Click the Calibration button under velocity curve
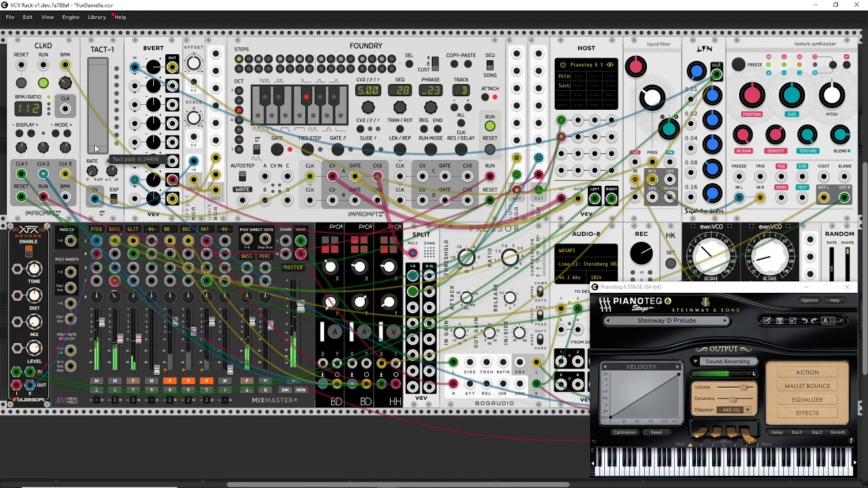This screenshot has height=488, width=868. (x=625, y=432)
